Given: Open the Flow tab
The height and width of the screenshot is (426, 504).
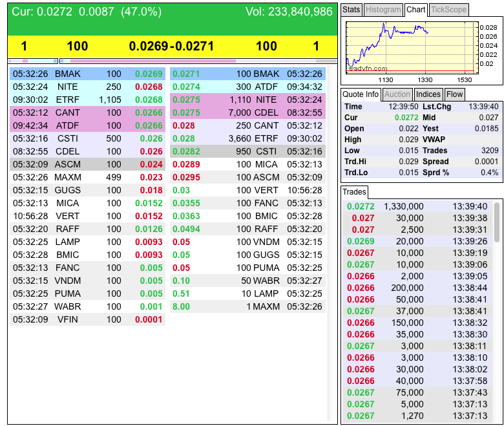Looking at the screenshot, I should [x=454, y=94].
